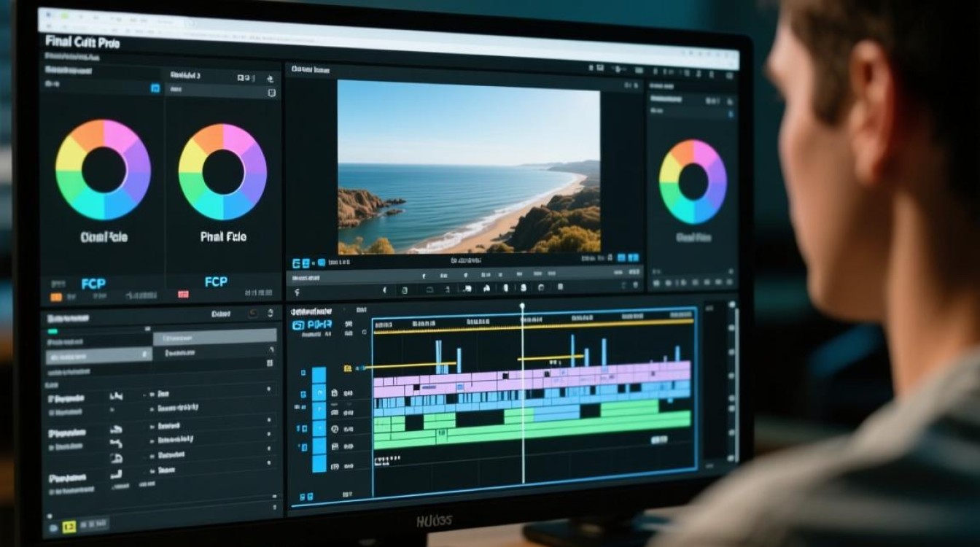Click the orange button below the left FCP label
Image resolution: width=980 pixels, height=547 pixels.
[55, 297]
